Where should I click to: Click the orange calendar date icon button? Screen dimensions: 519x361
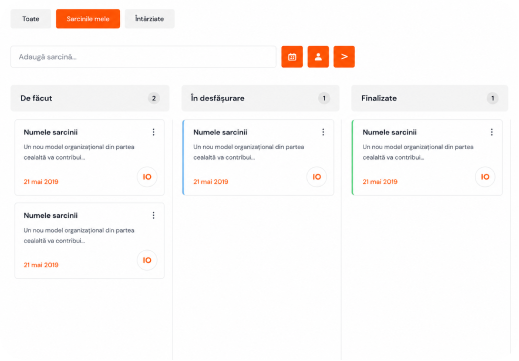292,57
